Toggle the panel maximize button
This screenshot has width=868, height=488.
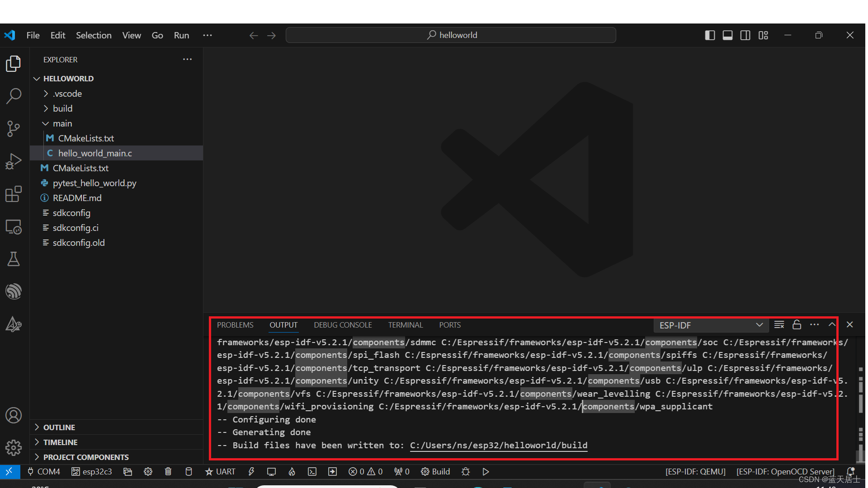click(832, 324)
